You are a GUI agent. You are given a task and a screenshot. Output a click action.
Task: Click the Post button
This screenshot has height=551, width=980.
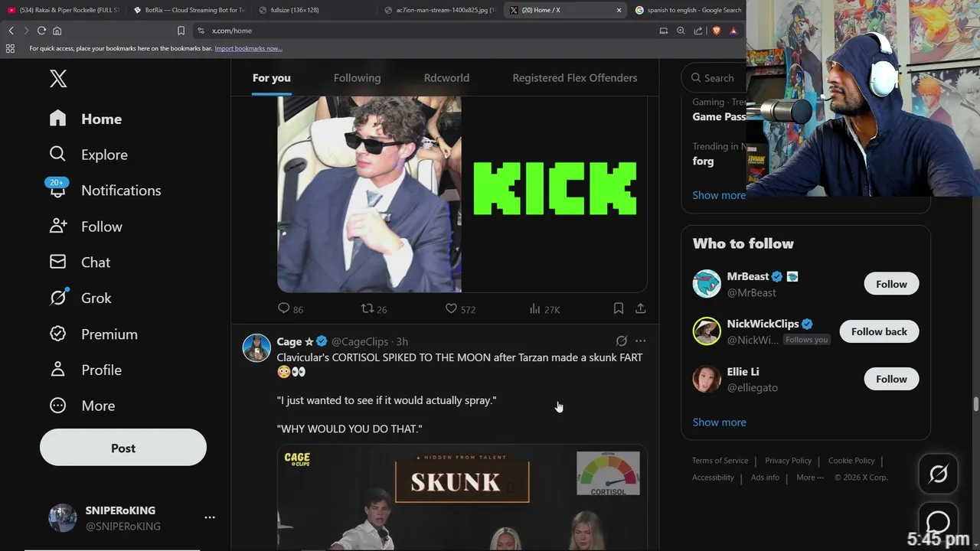click(x=123, y=448)
